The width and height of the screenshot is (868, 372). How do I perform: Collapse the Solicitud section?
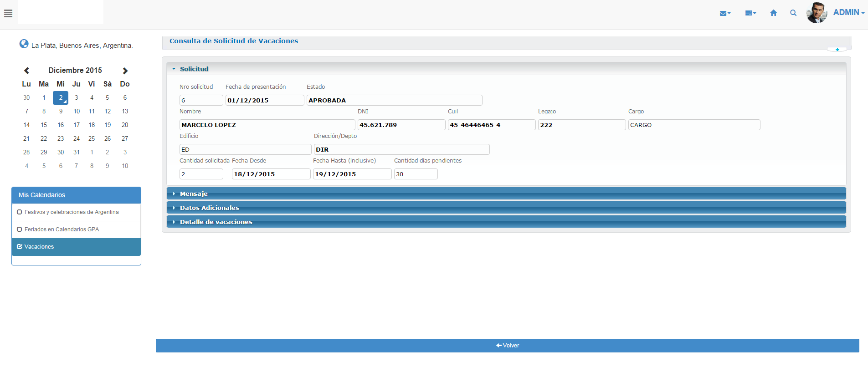tap(506, 69)
